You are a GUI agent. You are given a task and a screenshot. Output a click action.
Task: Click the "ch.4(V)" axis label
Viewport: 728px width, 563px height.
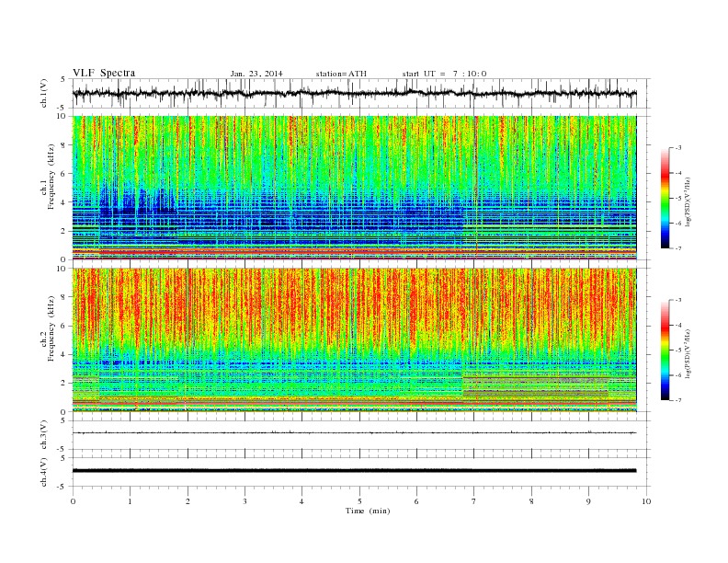tap(44, 472)
